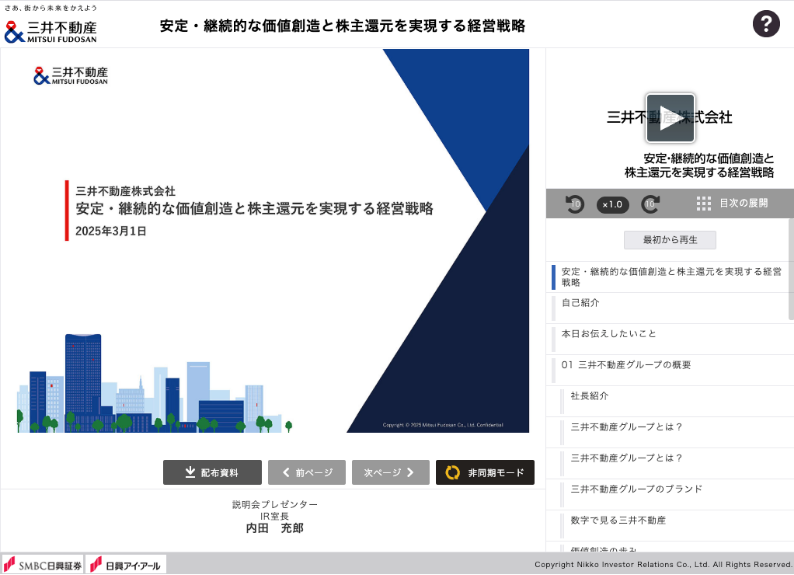Go to next page (次ページ)
This screenshot has width=794, height=575.
(x=390, y=472)
